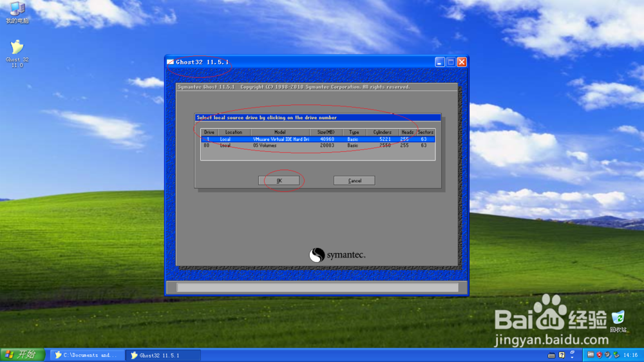Click the Drive column header
The width and height of the screenshot is (644, 362).
click(209, 132)
